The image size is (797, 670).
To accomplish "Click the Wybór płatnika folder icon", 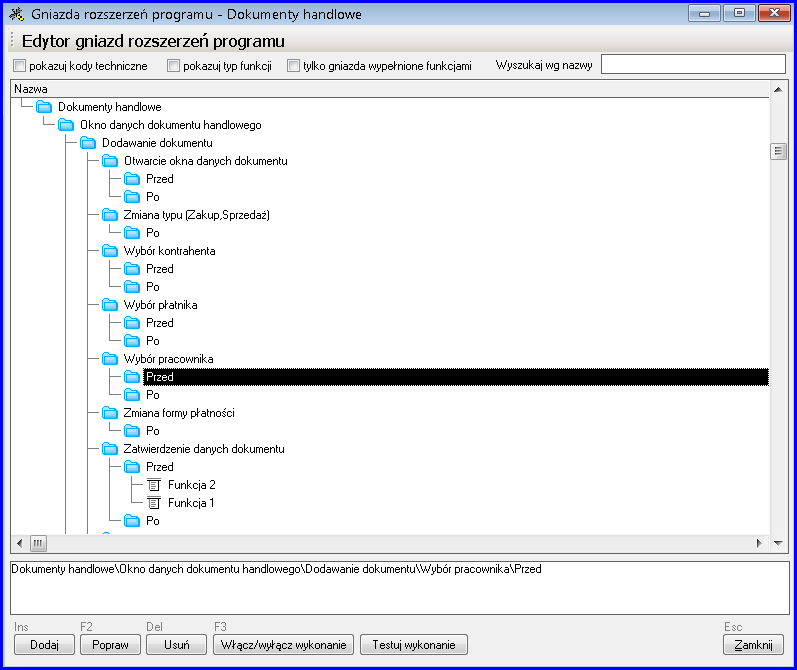I will (110, 304).
